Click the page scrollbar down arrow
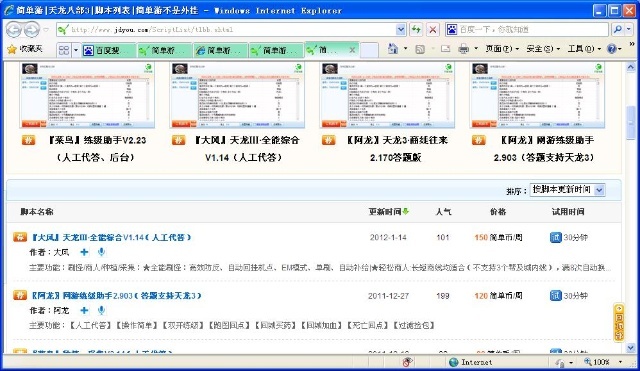The width and height of the screenshot is (640, 371). pyautogui.click(x=631, y=348)
